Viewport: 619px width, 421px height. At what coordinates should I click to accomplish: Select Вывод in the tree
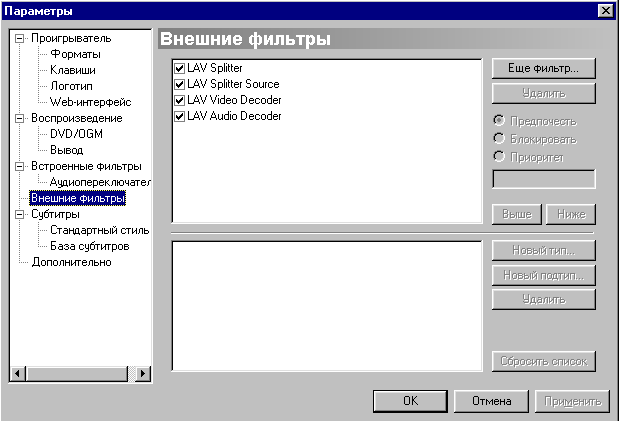pos(66,150)
